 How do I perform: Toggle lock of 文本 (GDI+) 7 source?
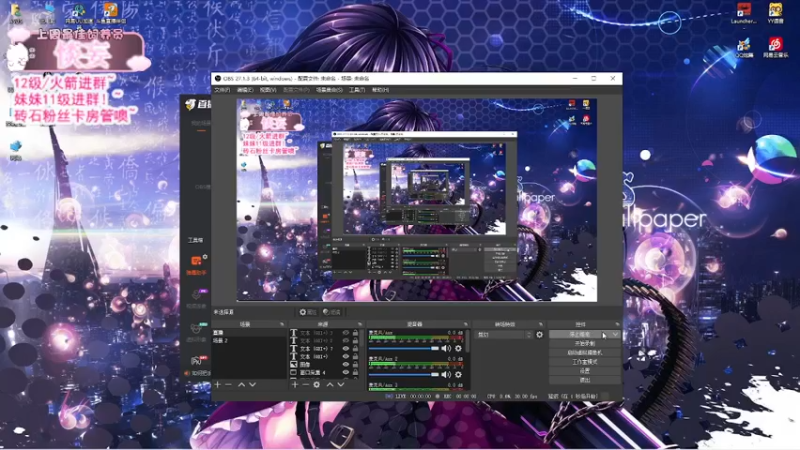click(356, 348)
